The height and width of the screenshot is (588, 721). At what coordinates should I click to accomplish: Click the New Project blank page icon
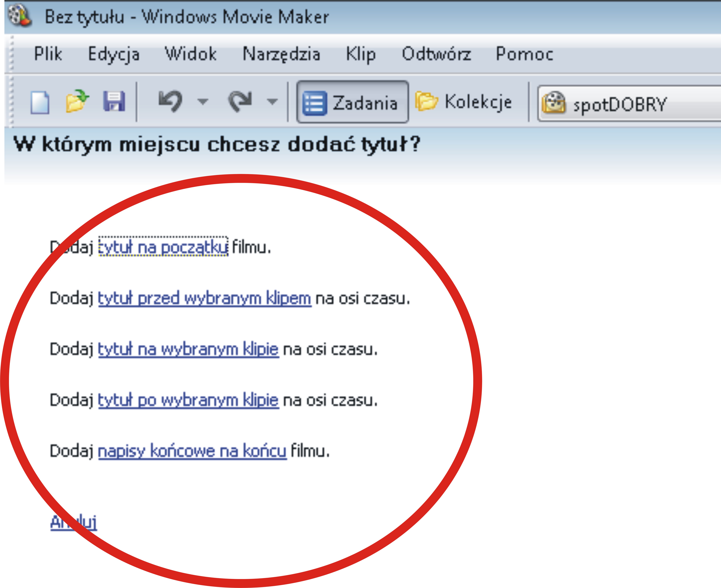coord(40,102)
